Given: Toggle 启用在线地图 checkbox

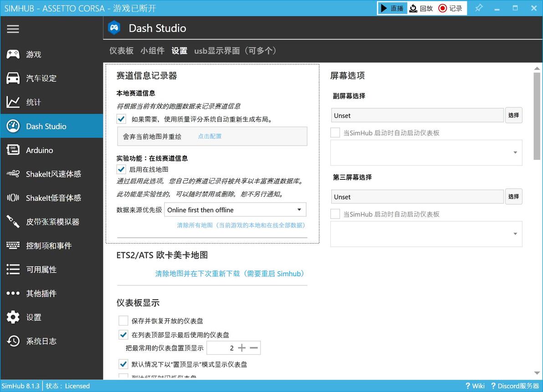Looking at the screenshot, I should pos(121,169).
